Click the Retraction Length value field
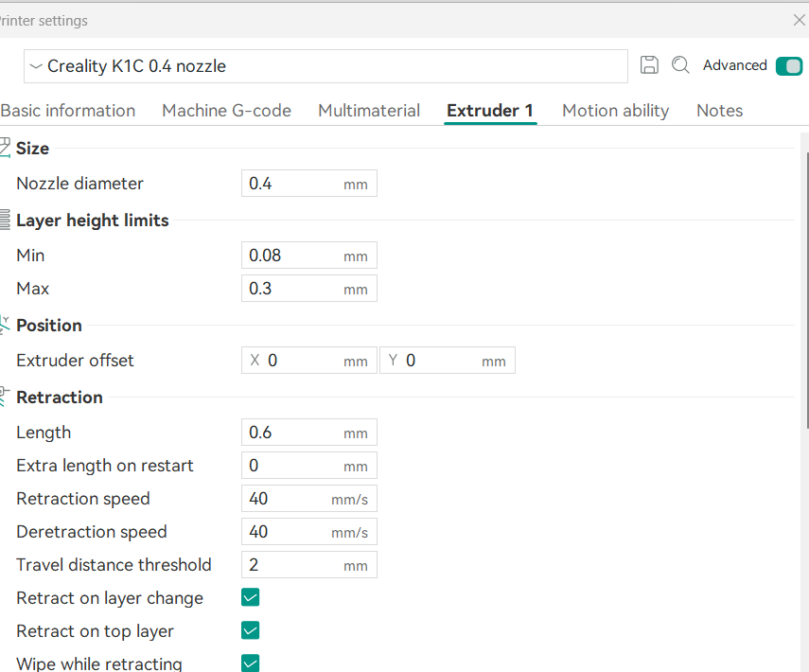 tap(309, 432)
